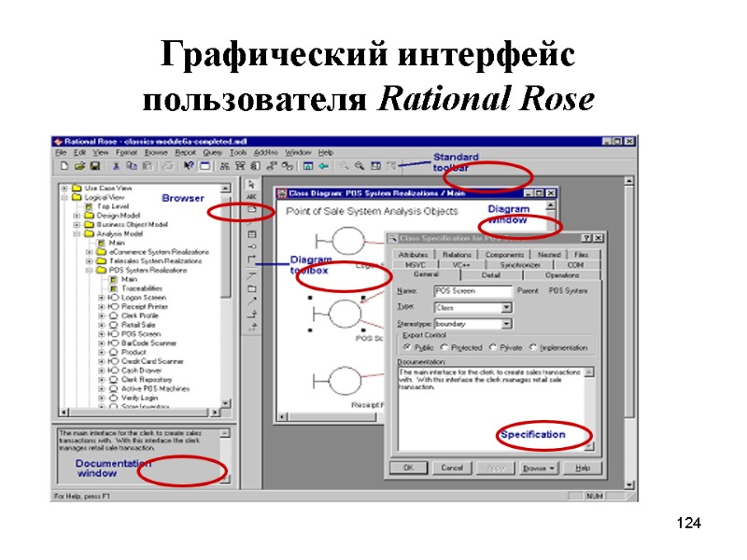Image resolution: width=747 pixels, height=560 pixels.
Task: Choose the Implementation export control option
Action: [x=534, y=347]
